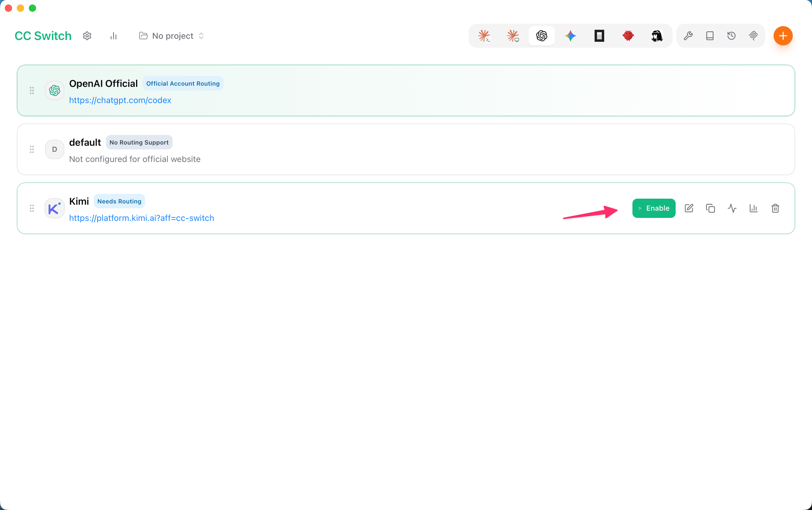
Task: Open the https://chatgpt.com/codex link
Action: tap(120, 100)
